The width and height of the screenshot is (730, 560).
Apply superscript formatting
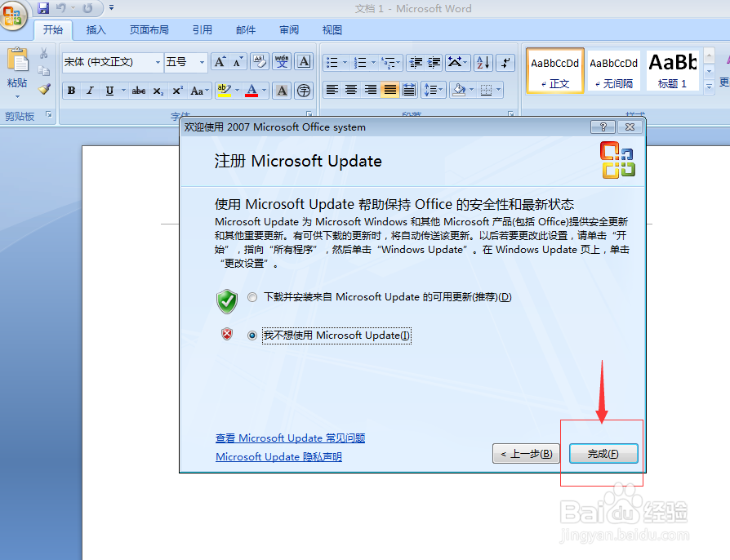pos(177,91)
